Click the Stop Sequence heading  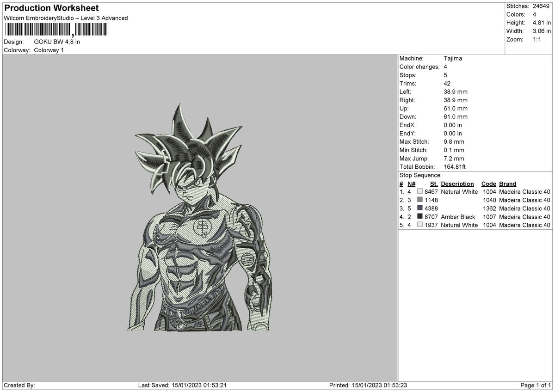[x=420, y=175]
